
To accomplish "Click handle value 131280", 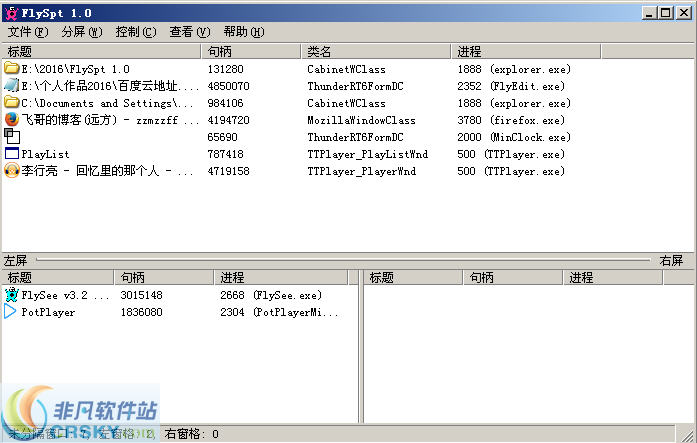I will [225, 69].
